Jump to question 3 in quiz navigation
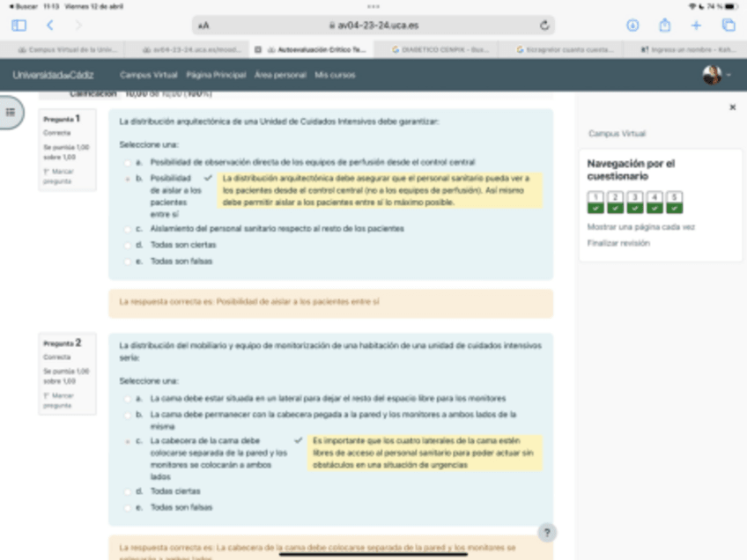This screenshot has height=560, width=747. click(634, 202)
